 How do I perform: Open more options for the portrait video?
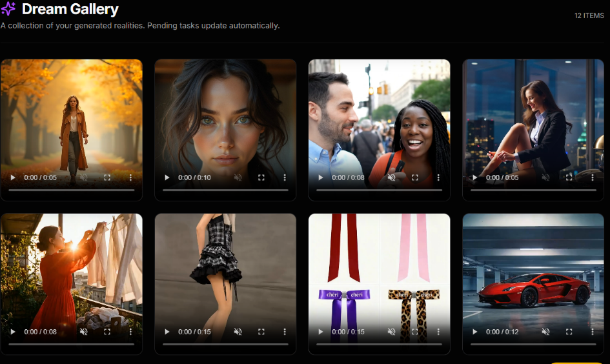point(285,177)
